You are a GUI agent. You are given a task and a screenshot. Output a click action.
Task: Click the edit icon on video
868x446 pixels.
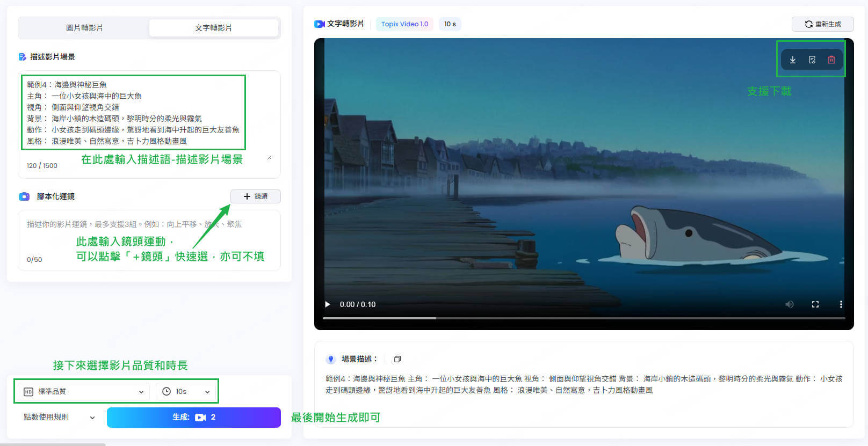[812, 60]
